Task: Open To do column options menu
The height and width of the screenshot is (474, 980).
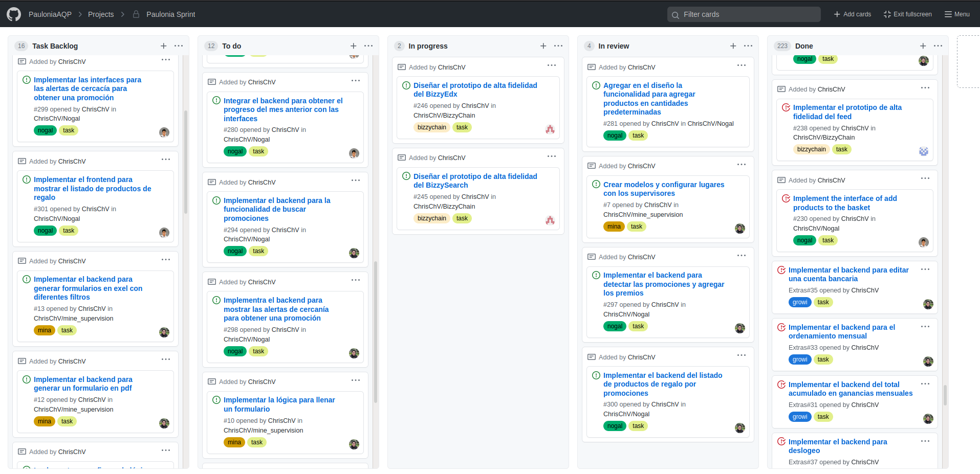Action: [x=368, y=46]
